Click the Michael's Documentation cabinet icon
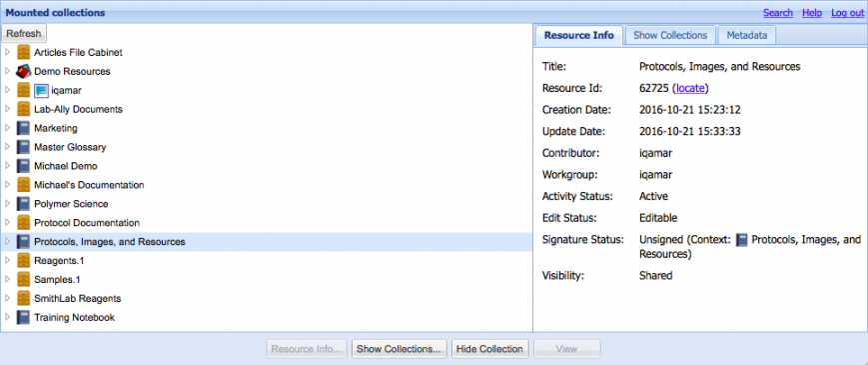 pos(23,185)
